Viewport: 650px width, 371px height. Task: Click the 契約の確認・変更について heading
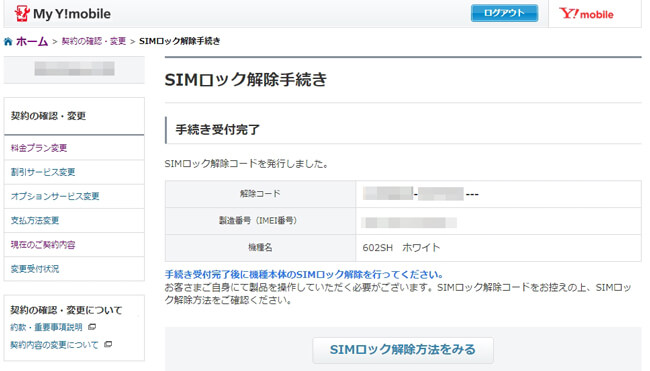(x=66, y=310)
